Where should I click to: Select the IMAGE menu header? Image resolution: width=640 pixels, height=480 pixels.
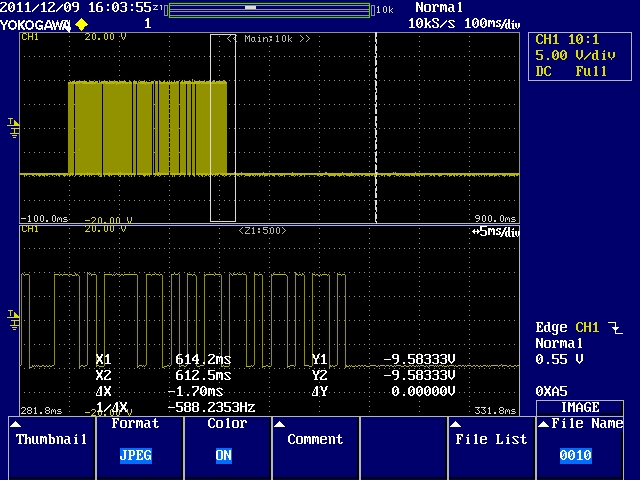click(x=580, y=407)
